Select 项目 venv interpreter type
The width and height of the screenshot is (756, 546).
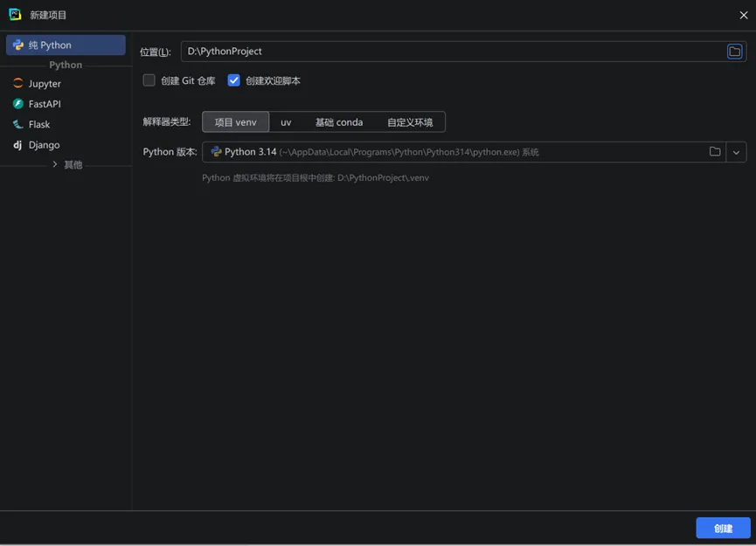pyautogui.click(x=236, y=122)
